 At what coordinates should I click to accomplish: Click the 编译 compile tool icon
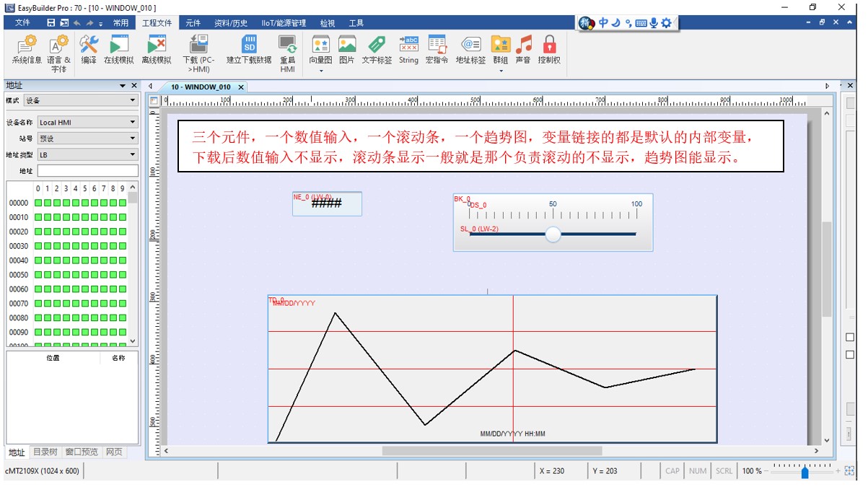point(89,51)
